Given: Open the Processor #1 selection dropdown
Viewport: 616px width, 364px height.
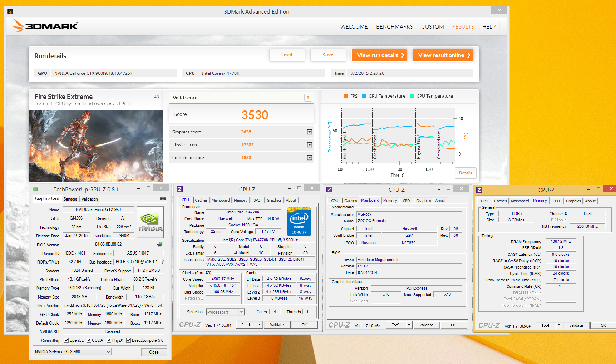Looking at the screenshot, I should coord(226,312).
